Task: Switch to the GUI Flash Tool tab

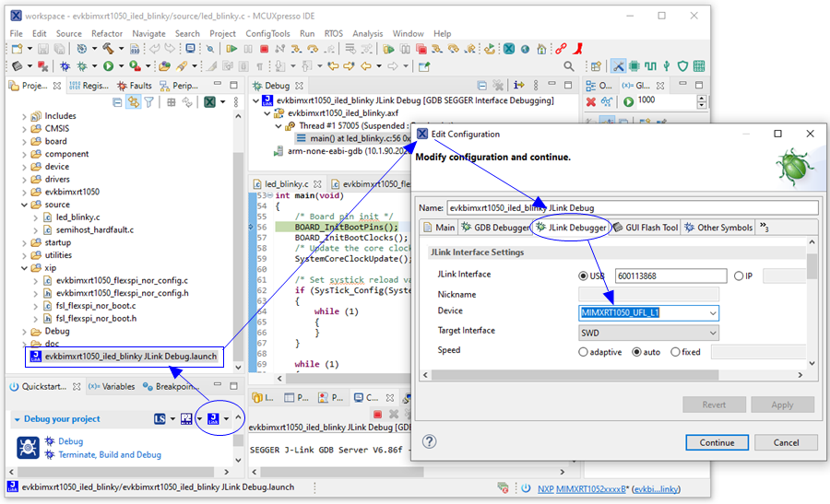Action: tap(645, 228)
